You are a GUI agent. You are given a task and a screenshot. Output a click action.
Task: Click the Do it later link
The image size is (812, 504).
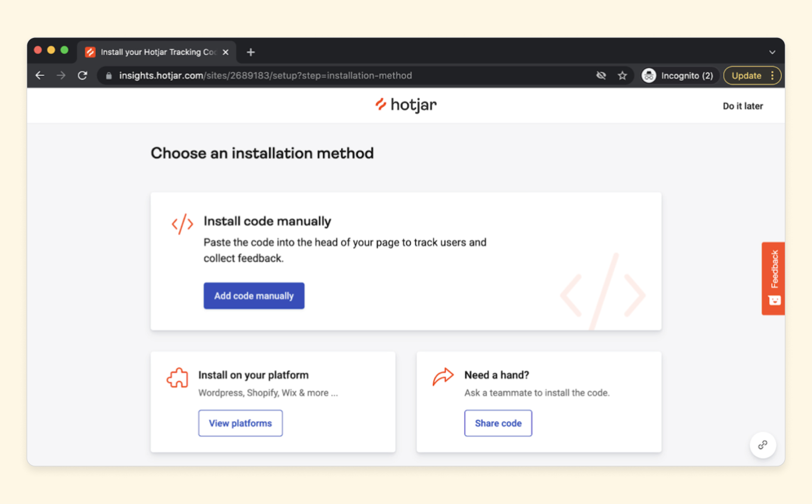click(x=742, y=106)
